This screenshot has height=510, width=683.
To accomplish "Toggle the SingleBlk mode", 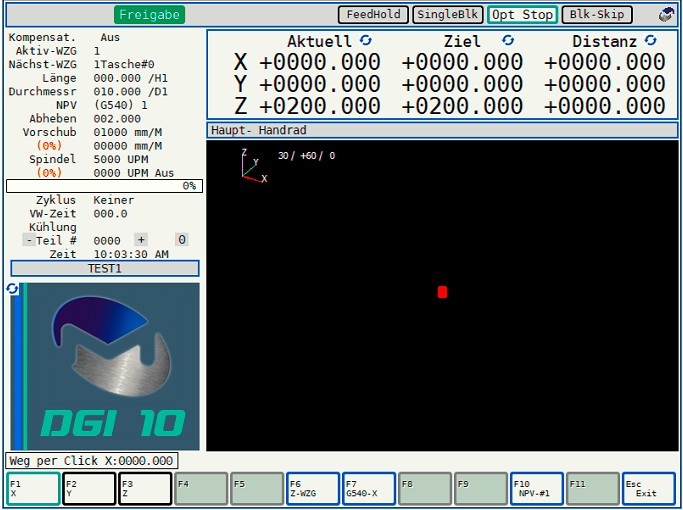I will click(x=448, y=14).
